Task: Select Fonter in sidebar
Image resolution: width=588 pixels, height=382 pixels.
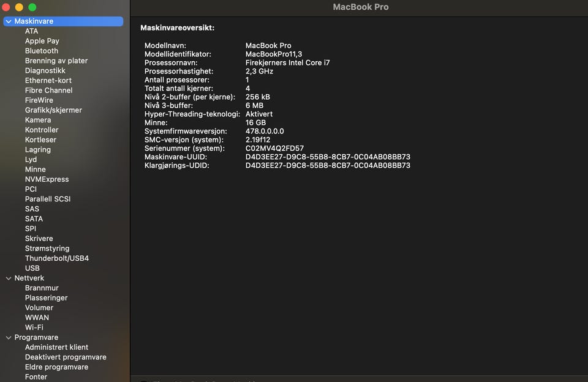Action: [x=36, y=377]
